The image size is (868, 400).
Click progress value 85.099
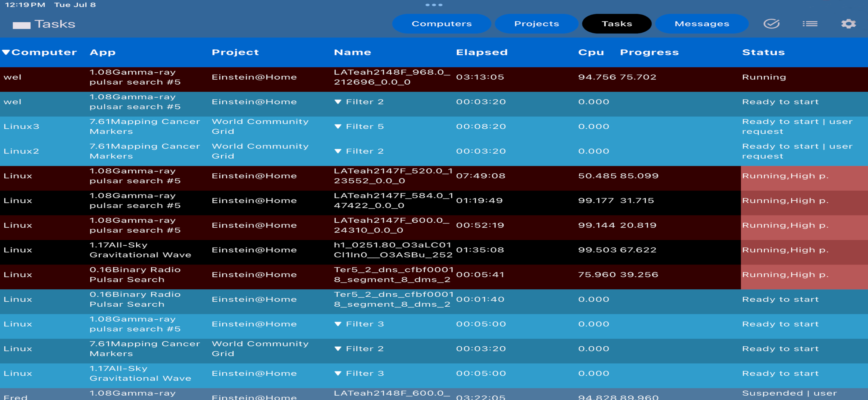point(639,176)
